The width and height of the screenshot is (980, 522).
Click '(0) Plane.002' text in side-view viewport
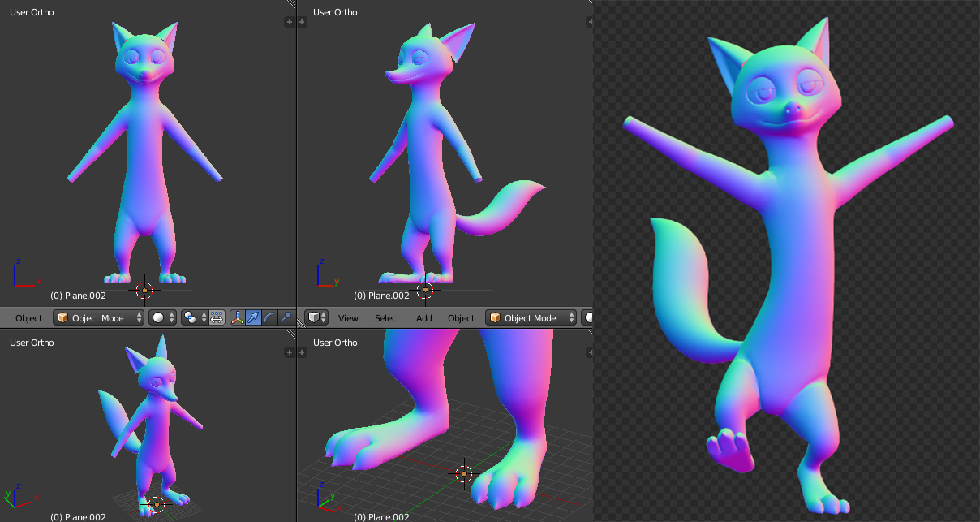coord(381,296)
